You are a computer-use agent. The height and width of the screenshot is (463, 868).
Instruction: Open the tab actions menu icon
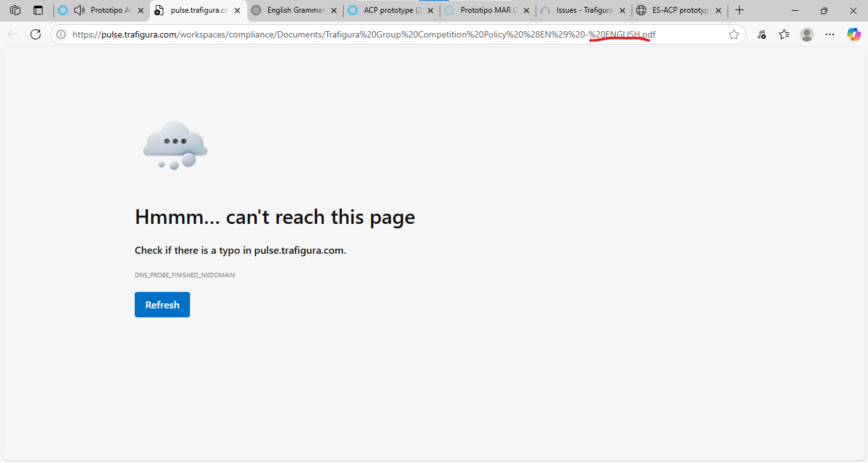(38, 10)
